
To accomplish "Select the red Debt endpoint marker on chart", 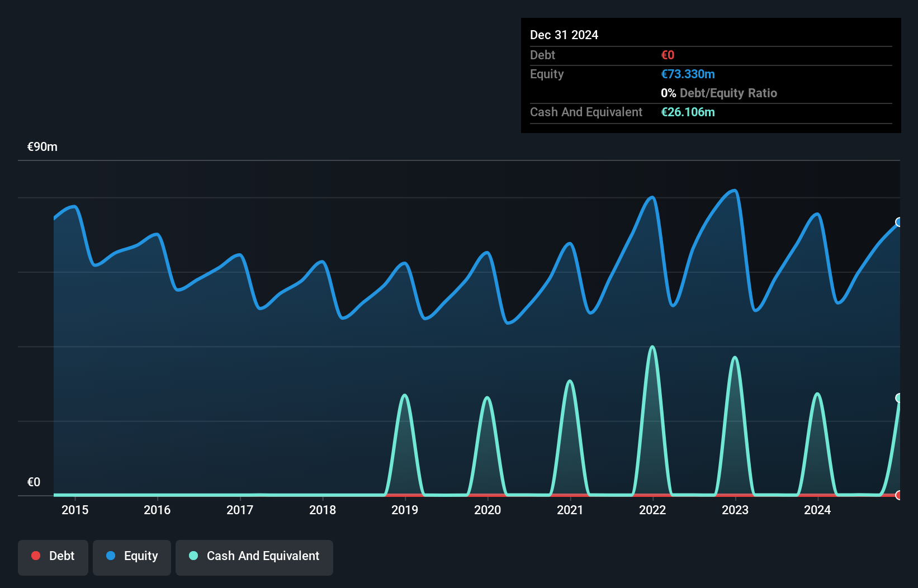I will pyautogui.click(x=899, y=495).
